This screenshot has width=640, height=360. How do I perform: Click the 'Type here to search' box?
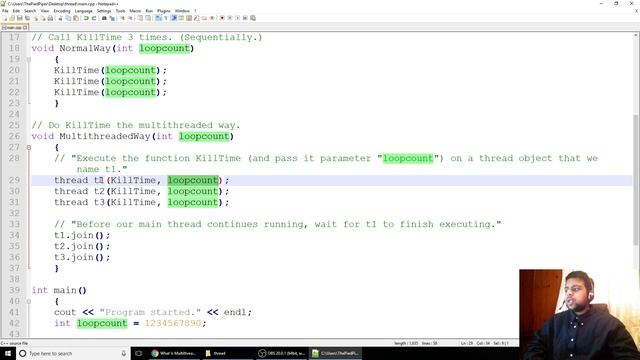point(73,353)
